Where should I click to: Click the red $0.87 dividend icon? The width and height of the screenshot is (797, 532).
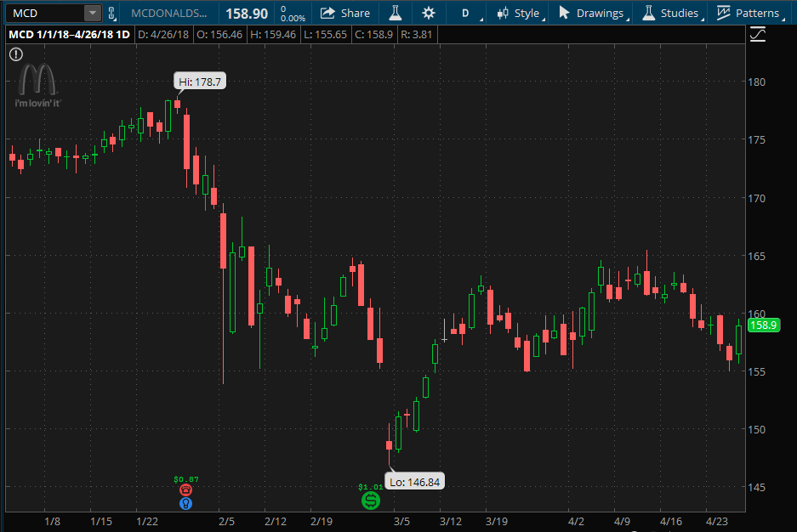(x=185, y=490)
